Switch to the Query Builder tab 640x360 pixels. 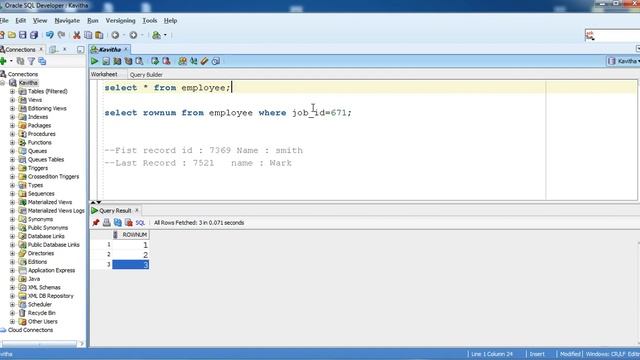point(146,75)
